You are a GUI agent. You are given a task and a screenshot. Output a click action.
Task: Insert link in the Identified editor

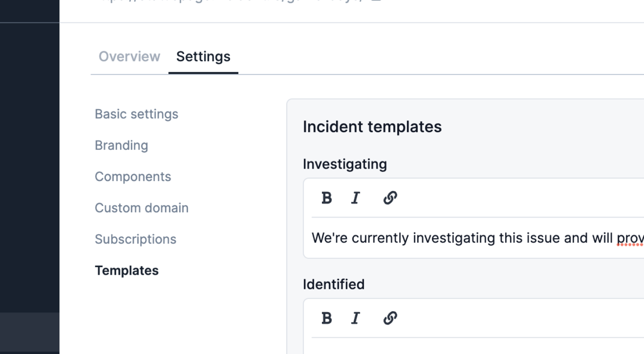390,318
